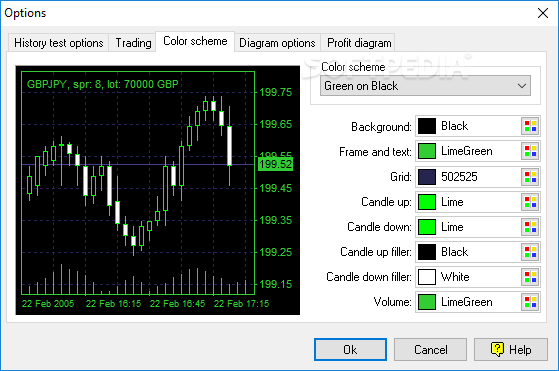This screenshot has height=371, width=559.
Task: Open color picker for Grid row
Action: pos(530,177)
